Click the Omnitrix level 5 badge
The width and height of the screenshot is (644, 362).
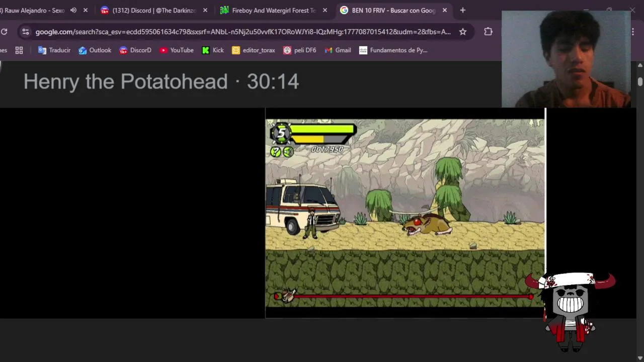281,133
